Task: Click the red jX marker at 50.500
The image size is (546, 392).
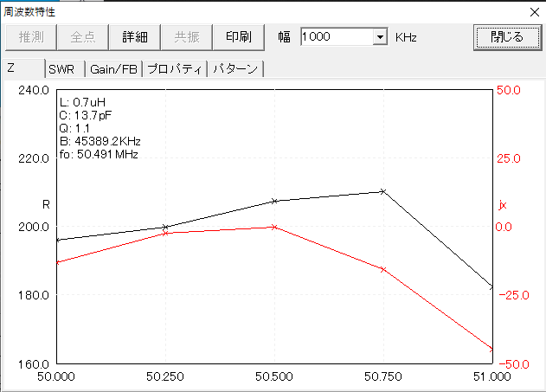Action: [x=274, y=227]
